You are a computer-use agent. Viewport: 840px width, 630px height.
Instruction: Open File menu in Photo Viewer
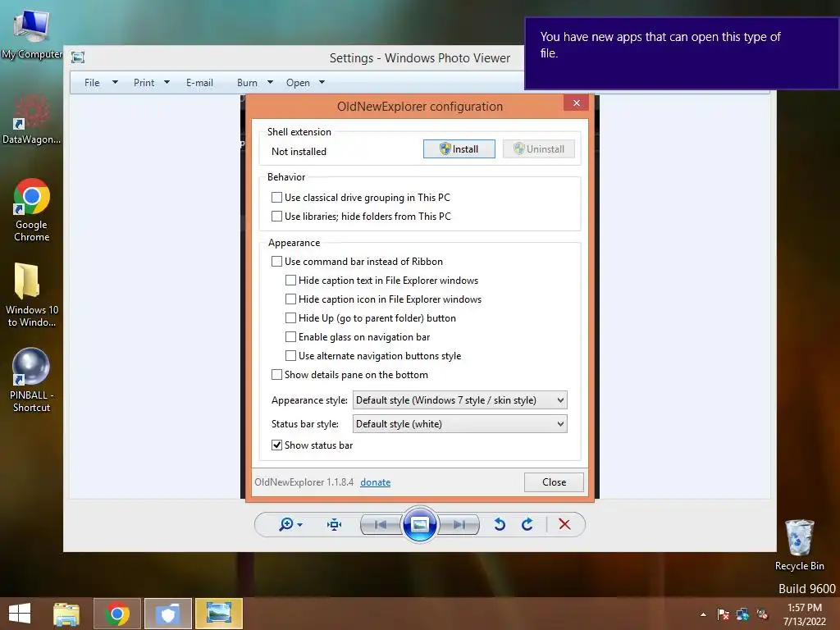(x=101, y=83)
